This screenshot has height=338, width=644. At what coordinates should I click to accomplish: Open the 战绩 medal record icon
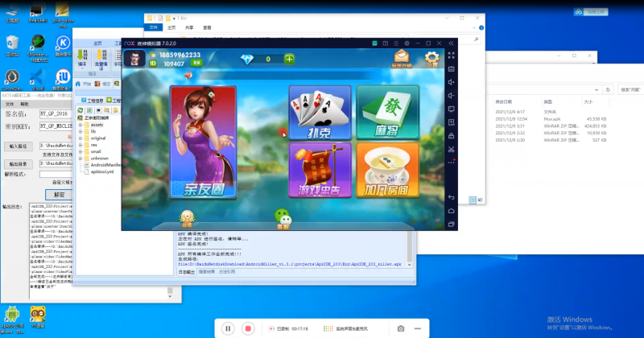[187, 219]
